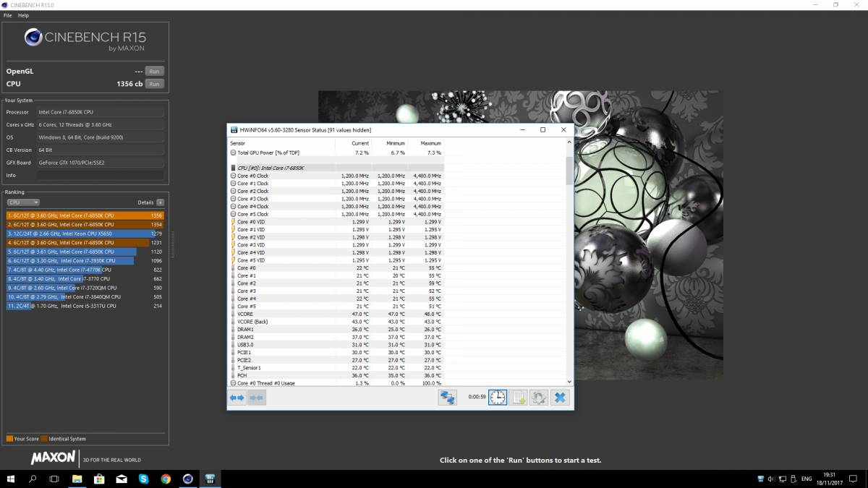Open the taskbar clock showing 19:31

828,479
